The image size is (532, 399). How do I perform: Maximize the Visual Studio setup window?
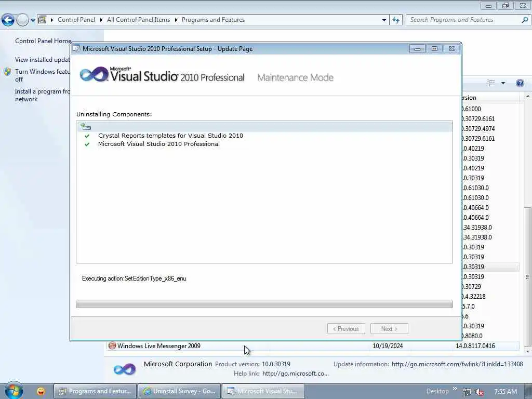435,49
